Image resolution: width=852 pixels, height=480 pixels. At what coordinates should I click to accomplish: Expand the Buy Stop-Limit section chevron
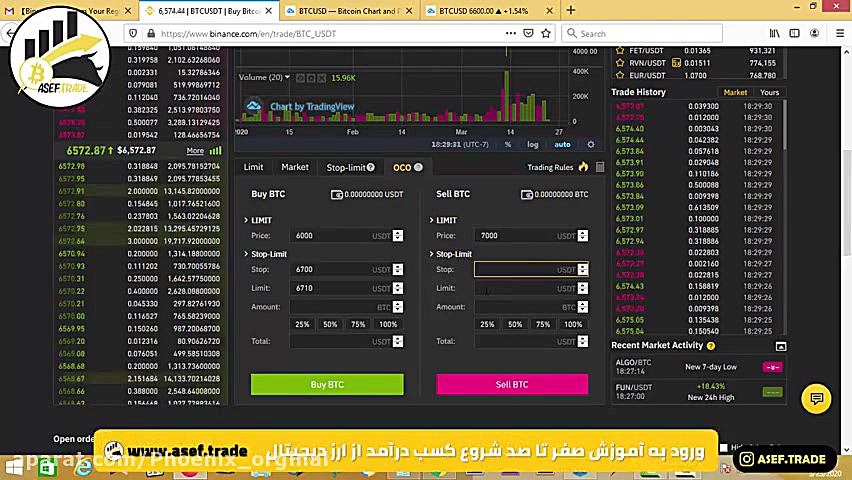tap(246, 254)
